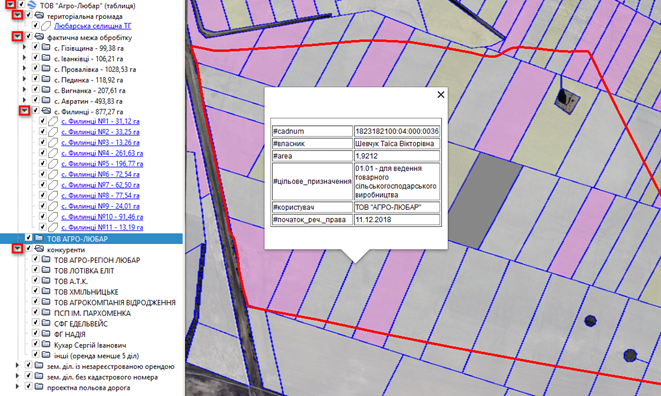Expand the с. Гізівщина - 99,38 га folder
This screenshot has height=396, width=661.
(24, 48)
